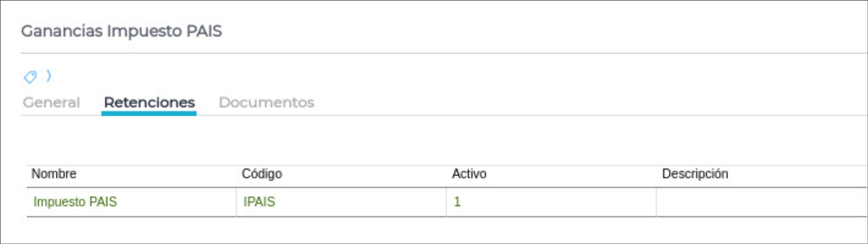
Task: Sort by the Activo column header
Action: (469, 174)
